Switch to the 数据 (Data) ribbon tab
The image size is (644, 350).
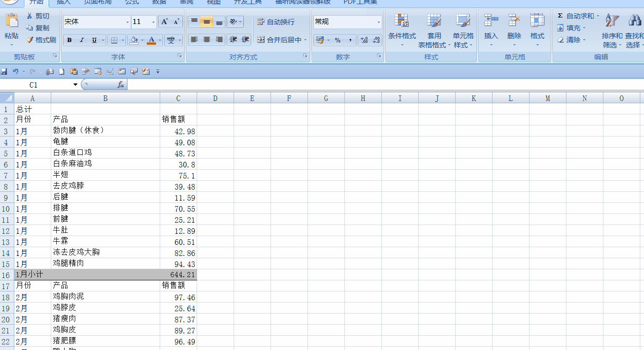coord(159,2)
